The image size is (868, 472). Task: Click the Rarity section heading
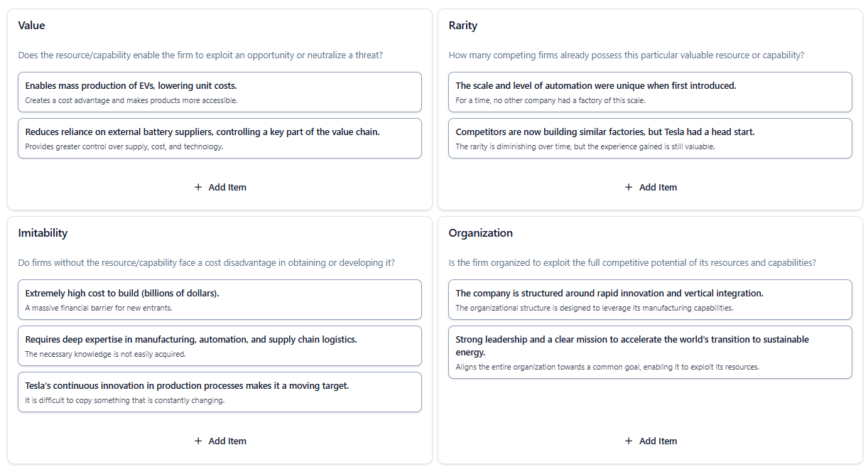(x=463, y=26)
